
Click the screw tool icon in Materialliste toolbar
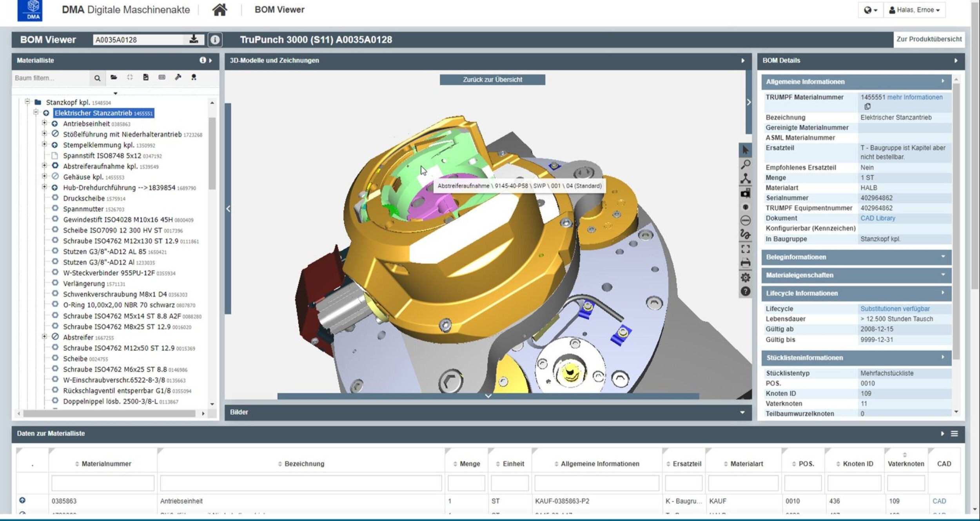pos(178,77)
